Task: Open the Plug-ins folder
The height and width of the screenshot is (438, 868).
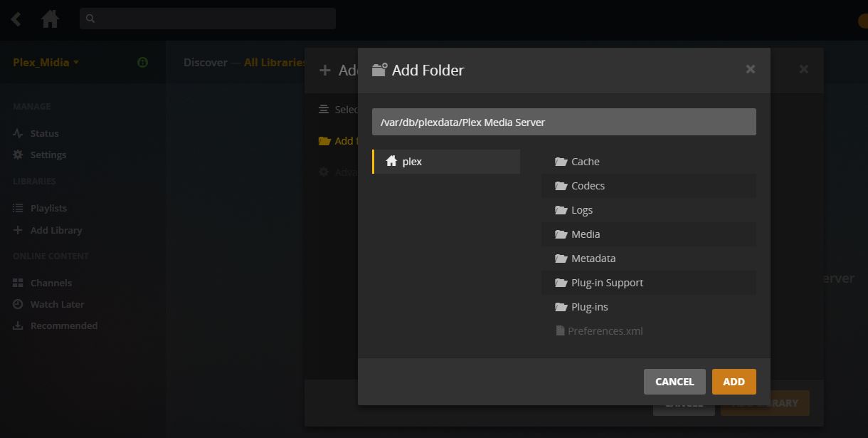Action: click(x=649, y=307)
